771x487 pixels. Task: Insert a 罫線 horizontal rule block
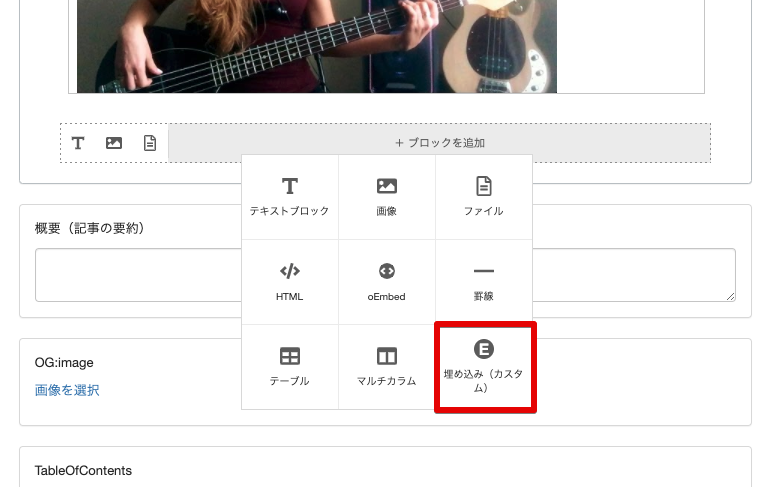click(x=483, y=281)
